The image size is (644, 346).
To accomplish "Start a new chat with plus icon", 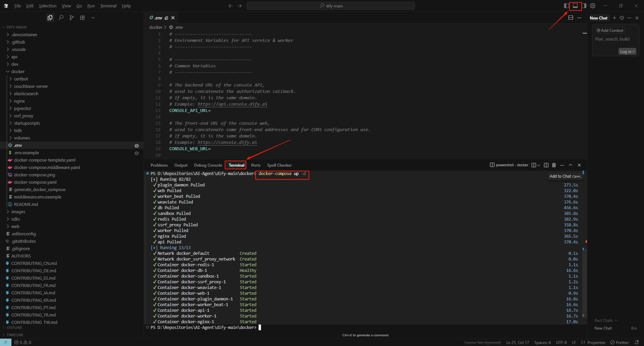I will click(614, 18).
